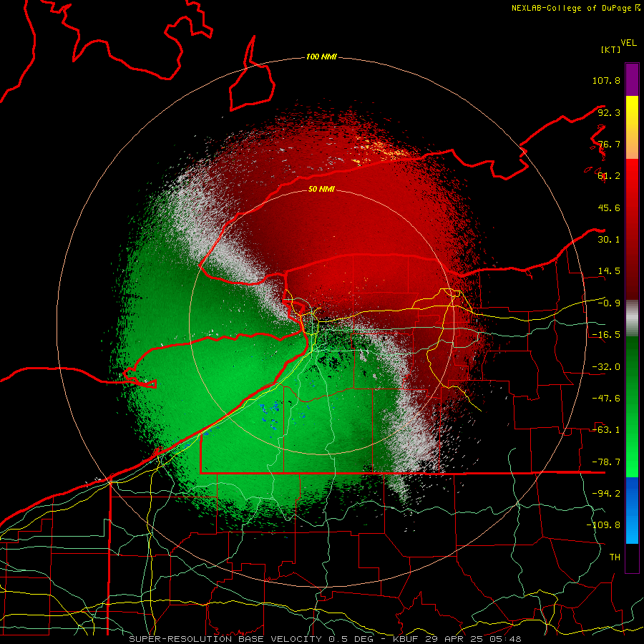The height and width of the screenshot is (644, 644).
Task: Click the 92.3 velocity scale value
Action: coord(609,112)
